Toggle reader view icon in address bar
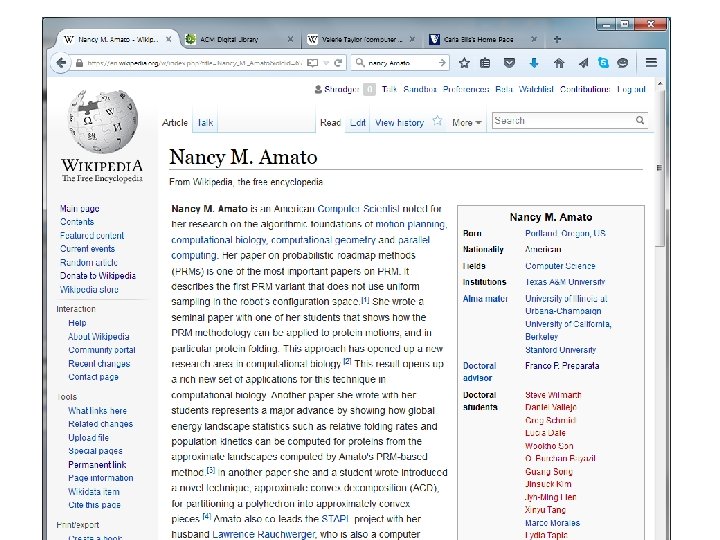 [x=312, y=63]
